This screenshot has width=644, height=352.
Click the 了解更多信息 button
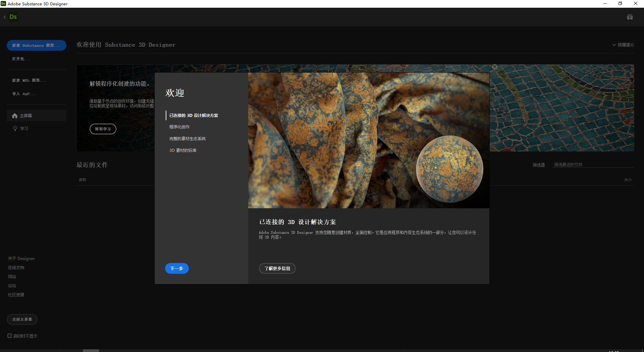[x=277, y=268]
